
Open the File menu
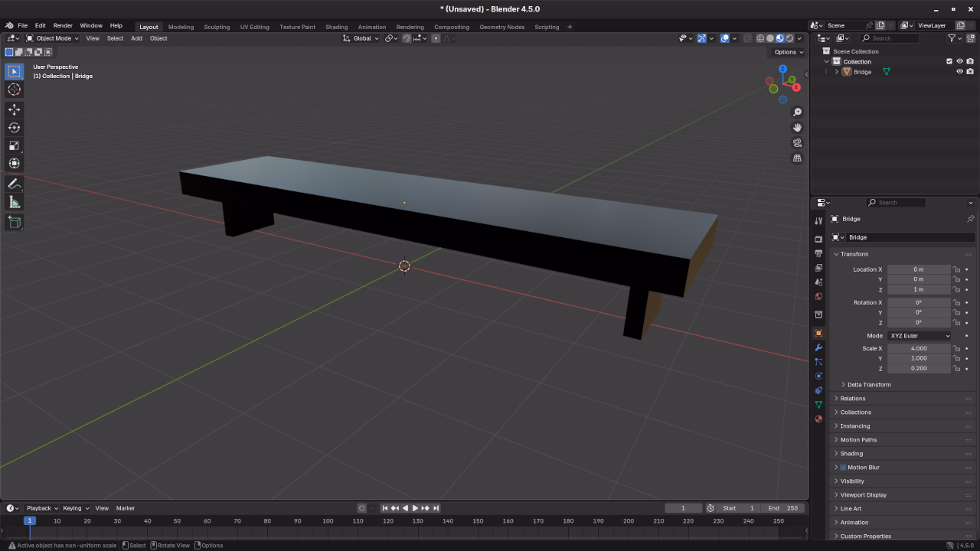[x=23, y=25]
